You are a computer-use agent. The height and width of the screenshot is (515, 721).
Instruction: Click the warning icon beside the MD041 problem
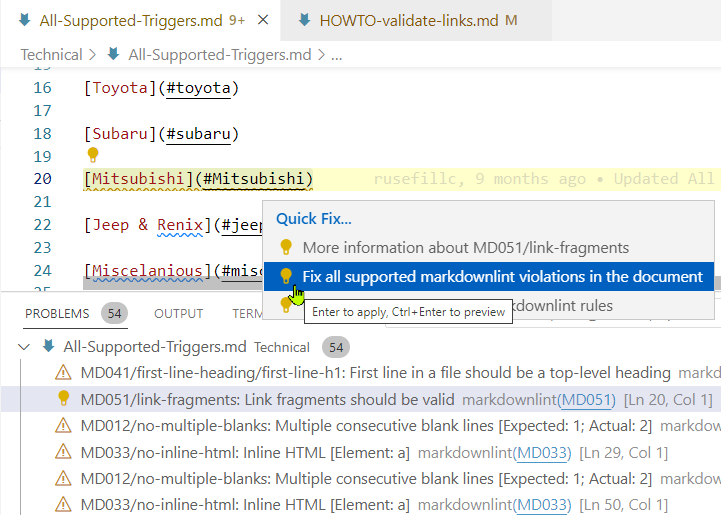tap(64, 373)
